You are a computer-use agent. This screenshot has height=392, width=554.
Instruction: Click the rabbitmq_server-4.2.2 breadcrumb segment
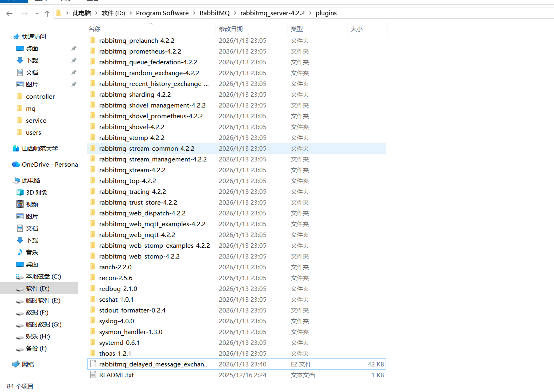coord(272,13)
